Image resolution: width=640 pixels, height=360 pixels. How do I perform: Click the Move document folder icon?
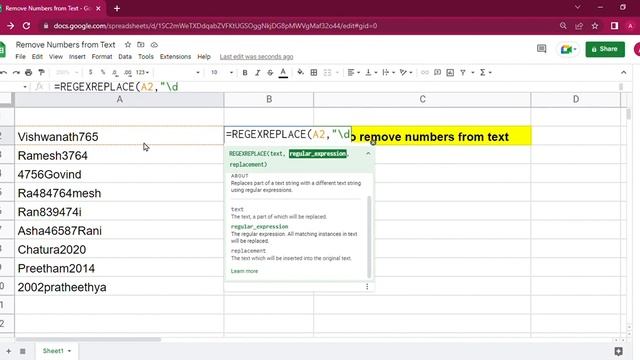pos(141,44)
